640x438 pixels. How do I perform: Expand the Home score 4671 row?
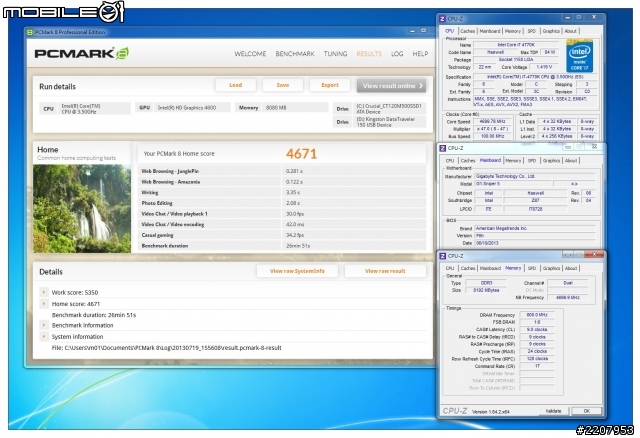point(44,304)
